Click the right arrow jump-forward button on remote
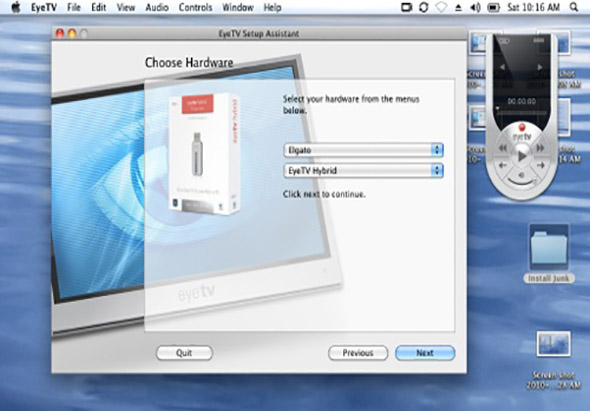Viewport: 590px width, 411px height. [541, 165]
